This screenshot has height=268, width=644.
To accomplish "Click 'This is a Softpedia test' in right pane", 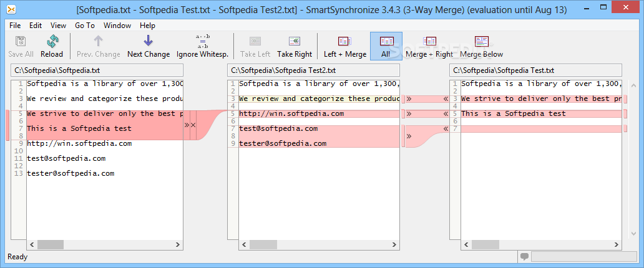I will (x=514, y=113).
